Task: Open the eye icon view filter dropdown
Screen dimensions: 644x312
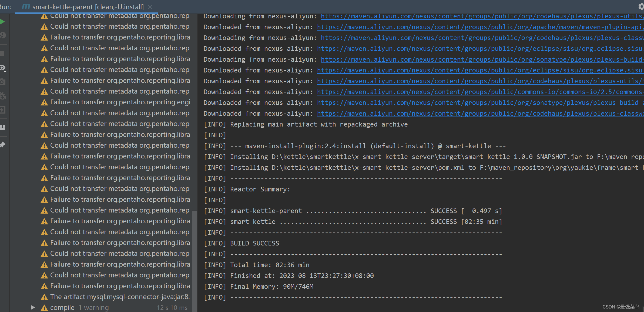Action: 3,68
